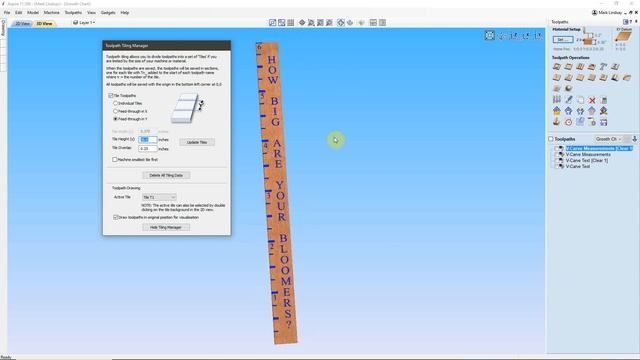Click the Tile Overlap input field
The height and width of the screenshot is (360, 640).
[148, 149]
